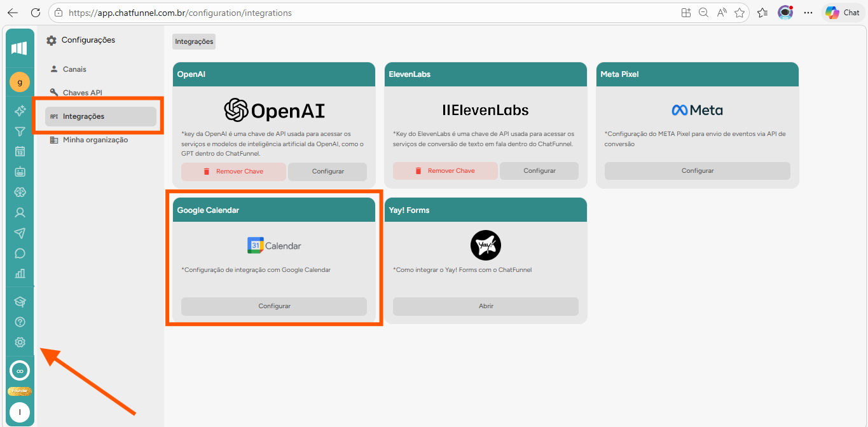
Task: Open the browser favorites list icon
Action: (762, 12)
